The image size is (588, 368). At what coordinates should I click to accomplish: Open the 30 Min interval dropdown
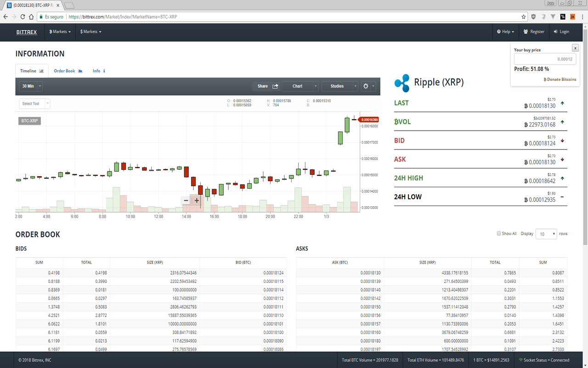pos(31,86)
